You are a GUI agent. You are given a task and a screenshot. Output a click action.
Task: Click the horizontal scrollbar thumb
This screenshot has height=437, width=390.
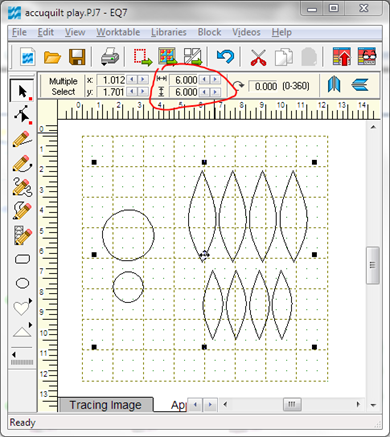[292, 404]
